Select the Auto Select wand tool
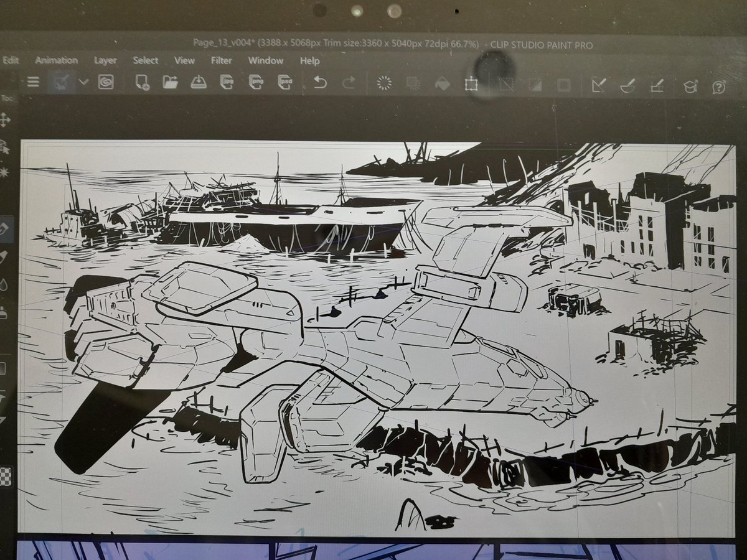747x560 pixels. (4, 171)
